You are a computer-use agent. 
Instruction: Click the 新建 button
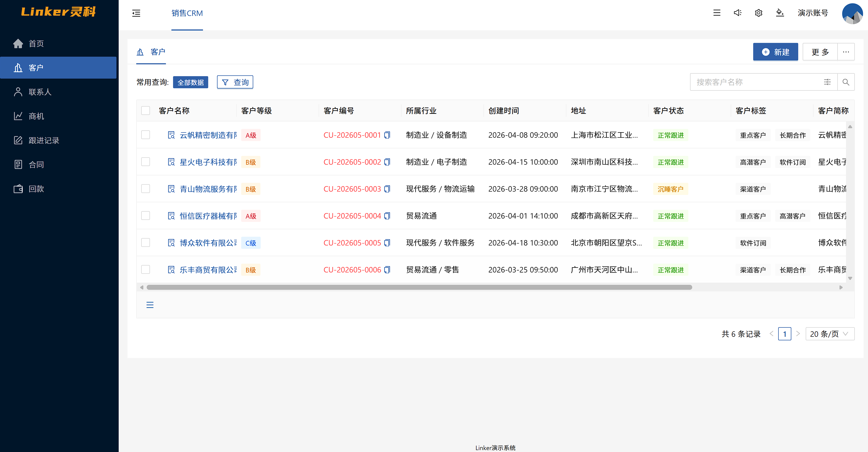[x=775, y=52]
